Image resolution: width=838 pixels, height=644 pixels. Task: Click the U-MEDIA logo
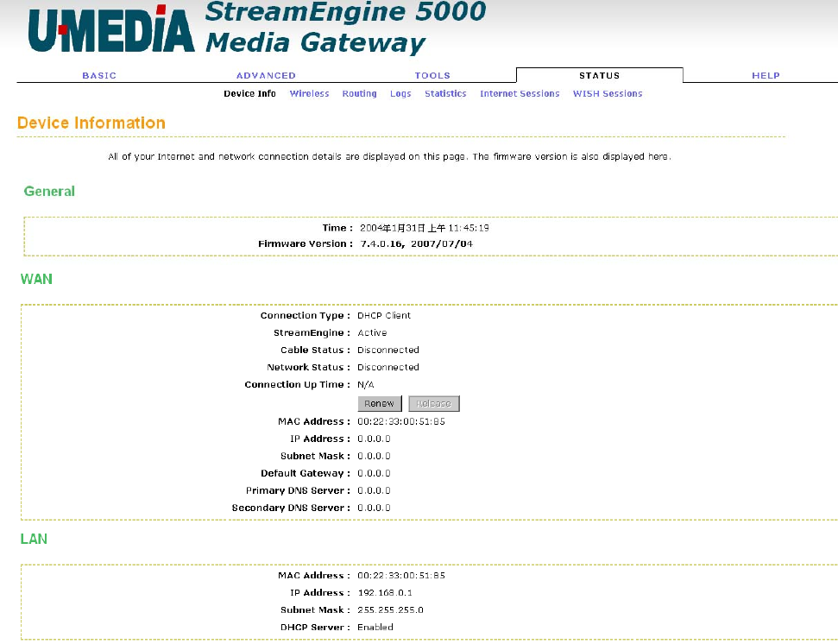pos(111,29)
